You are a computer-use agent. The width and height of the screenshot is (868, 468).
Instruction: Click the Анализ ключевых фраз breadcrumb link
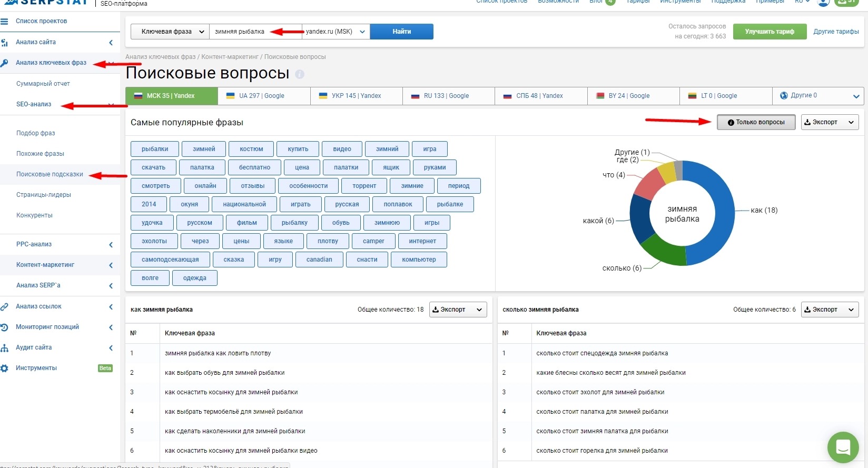pyautogui.click(x=160, y=57)
